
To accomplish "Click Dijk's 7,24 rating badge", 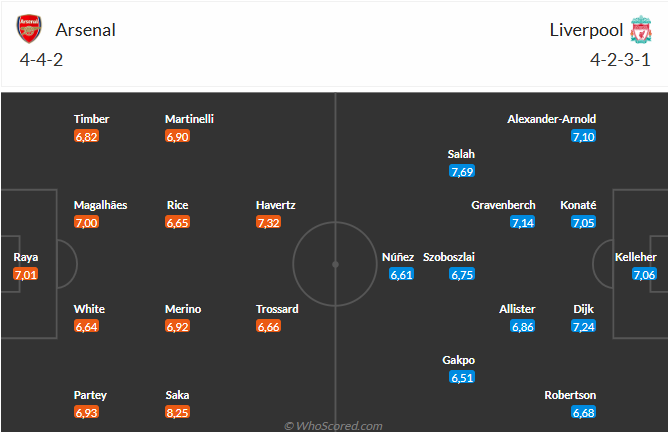I will [584, 326].
